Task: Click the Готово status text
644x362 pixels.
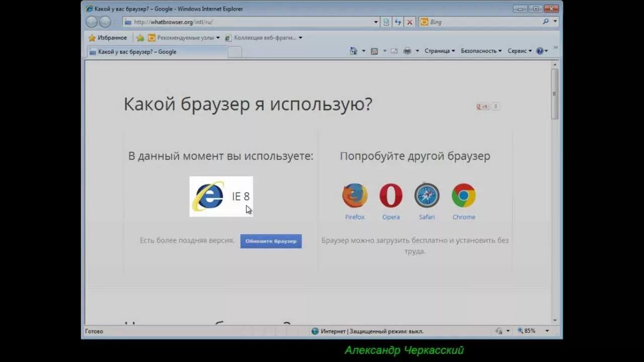Action: point(94,331)
